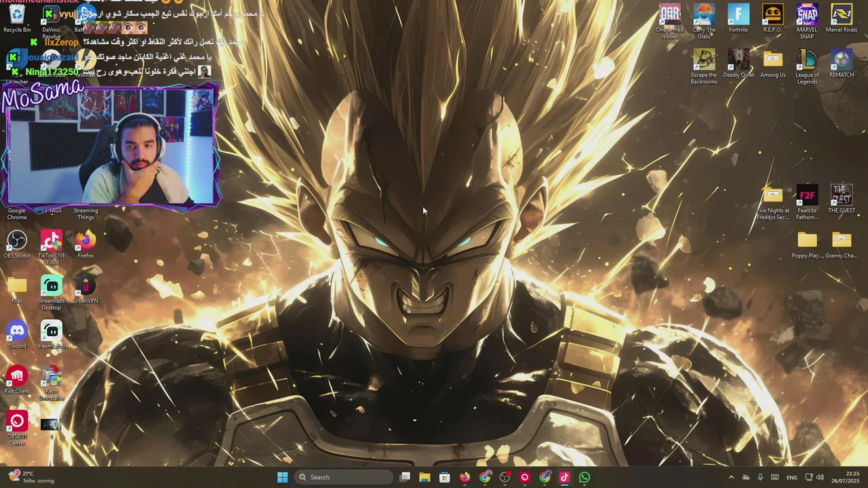Open File Explorer from the taskbar

point(425,477)
